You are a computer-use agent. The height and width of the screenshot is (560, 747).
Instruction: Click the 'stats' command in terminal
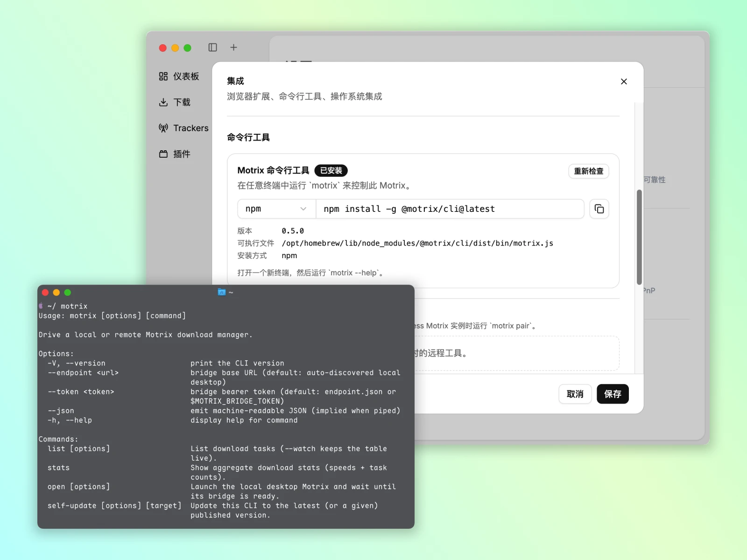[x=58, y=468]
